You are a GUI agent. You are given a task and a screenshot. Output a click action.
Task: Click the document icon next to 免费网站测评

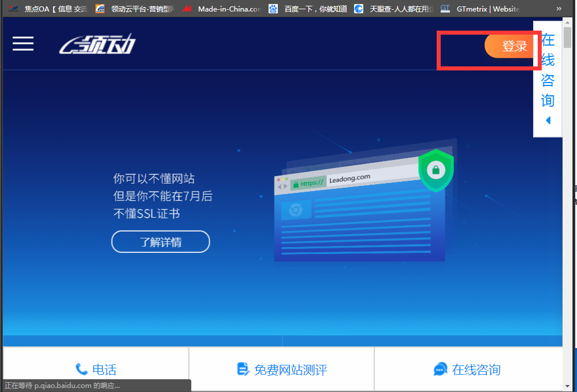pos(242,369)
